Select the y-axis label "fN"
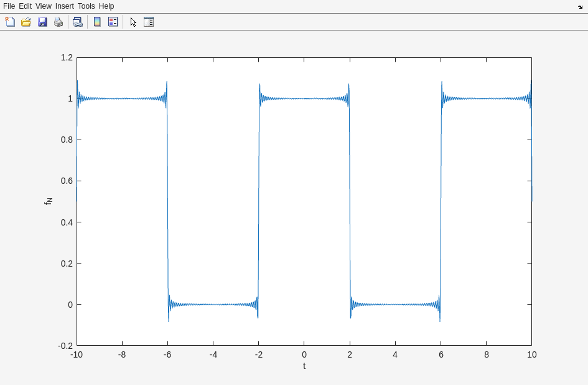Image resolution: width=588 pixels, height=385 pixels. coord(49,201)
